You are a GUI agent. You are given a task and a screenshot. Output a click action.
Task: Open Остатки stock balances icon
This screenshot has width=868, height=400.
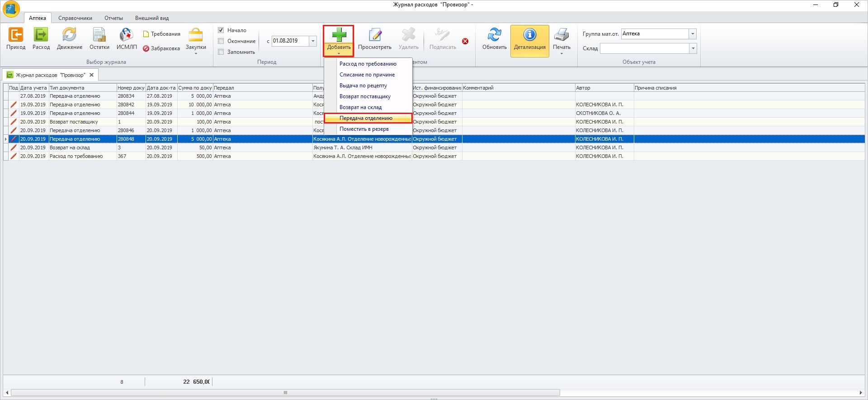99,35
